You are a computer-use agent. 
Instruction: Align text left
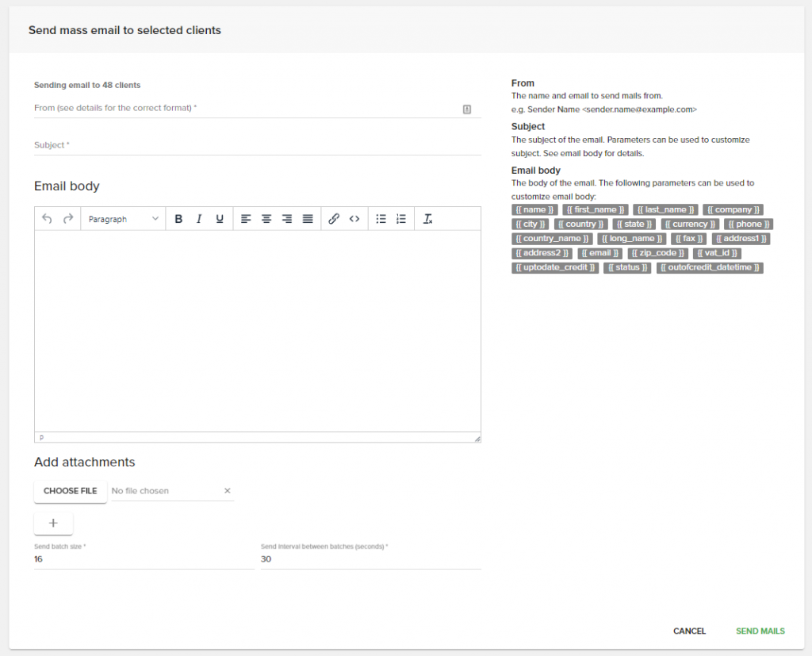(x=246, y=219)
